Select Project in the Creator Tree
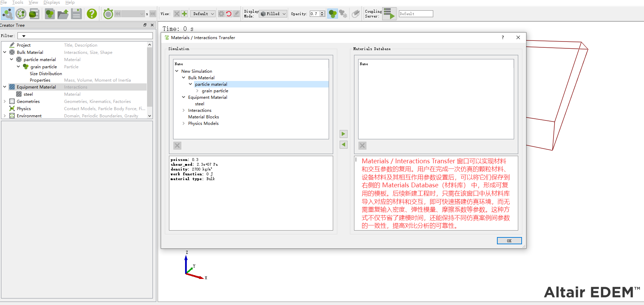This screenshot has width=644, height=305. coord(24,45)
